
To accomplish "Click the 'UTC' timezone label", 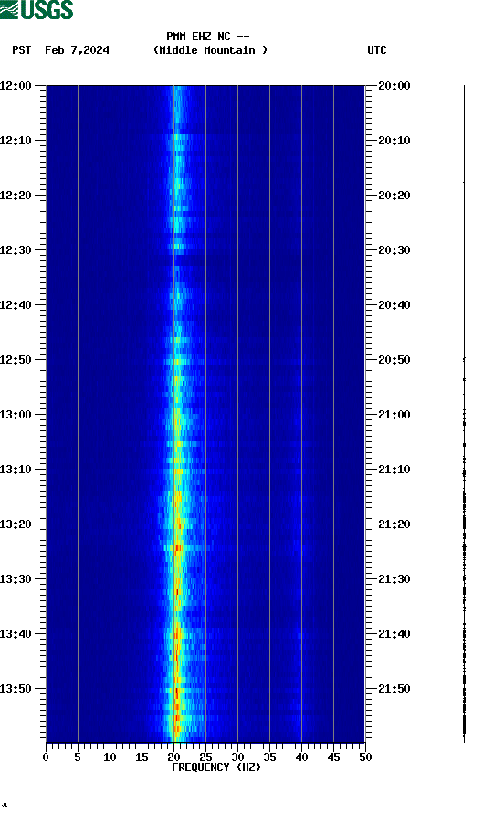I will point(377,50).
